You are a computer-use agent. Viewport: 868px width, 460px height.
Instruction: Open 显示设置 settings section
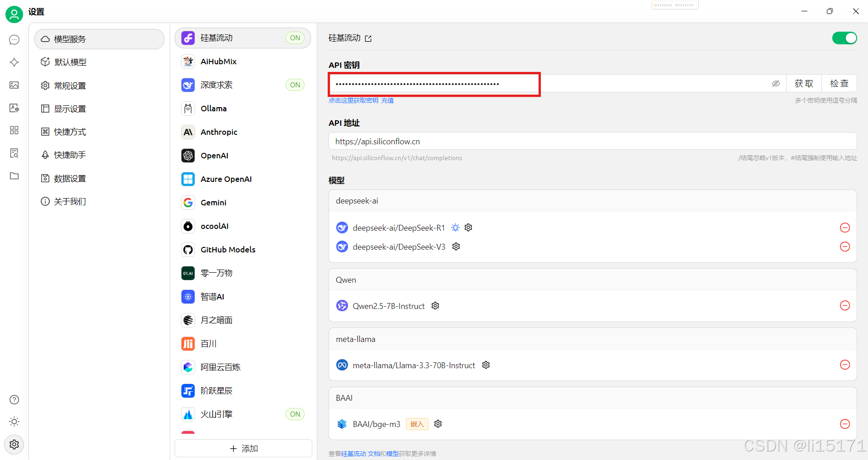99,109
